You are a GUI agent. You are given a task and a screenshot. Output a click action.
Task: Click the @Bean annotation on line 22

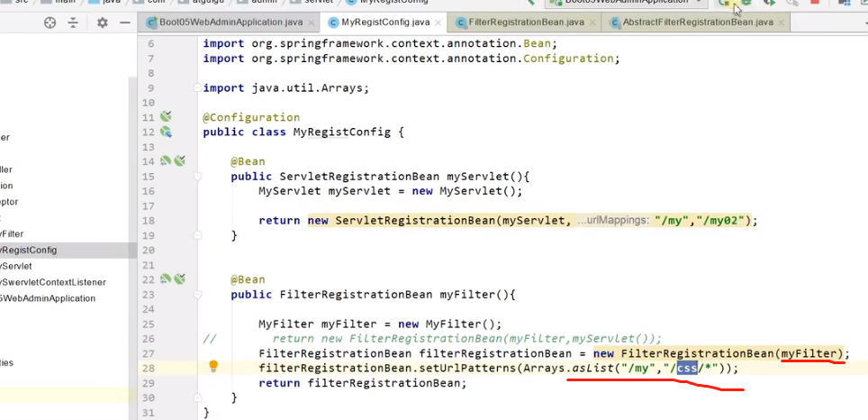248,279
